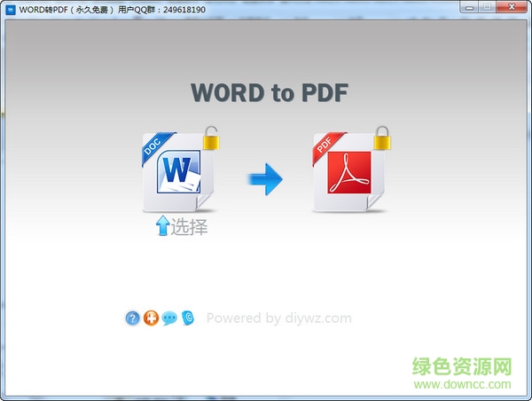Viewport: 532px width, 401px height.
Task: Click the blue conversion arrow
Action: tap(265, 179)
